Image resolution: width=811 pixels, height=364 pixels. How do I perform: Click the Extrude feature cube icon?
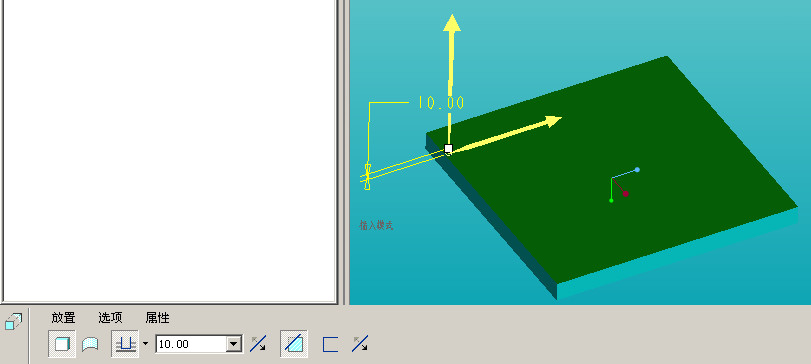coord(13,321)
